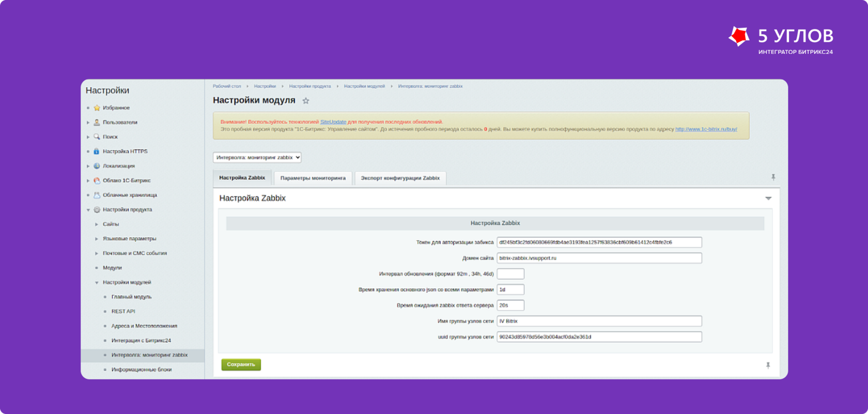Click the pin icon beside the tabs row
The width and height of the screenshot is (868, 414).
(773, 177)
